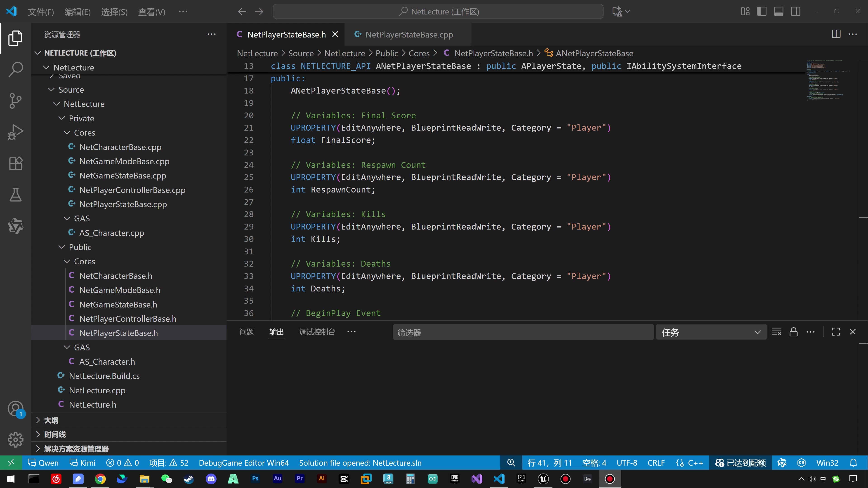The image size is (868, 488).
Task: Open Photoshop from taskbar
Action: point(255,479)
